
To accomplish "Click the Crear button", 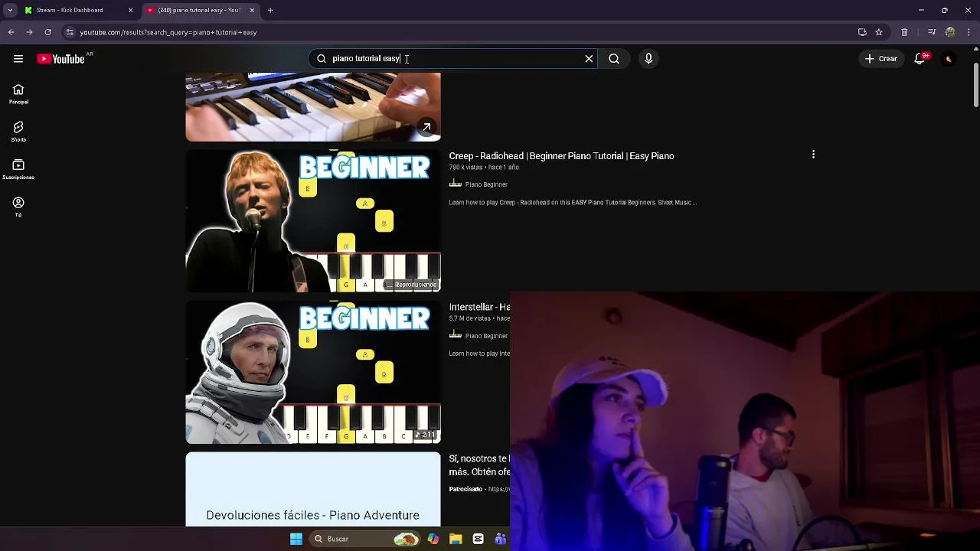I will tap(880, 59).
